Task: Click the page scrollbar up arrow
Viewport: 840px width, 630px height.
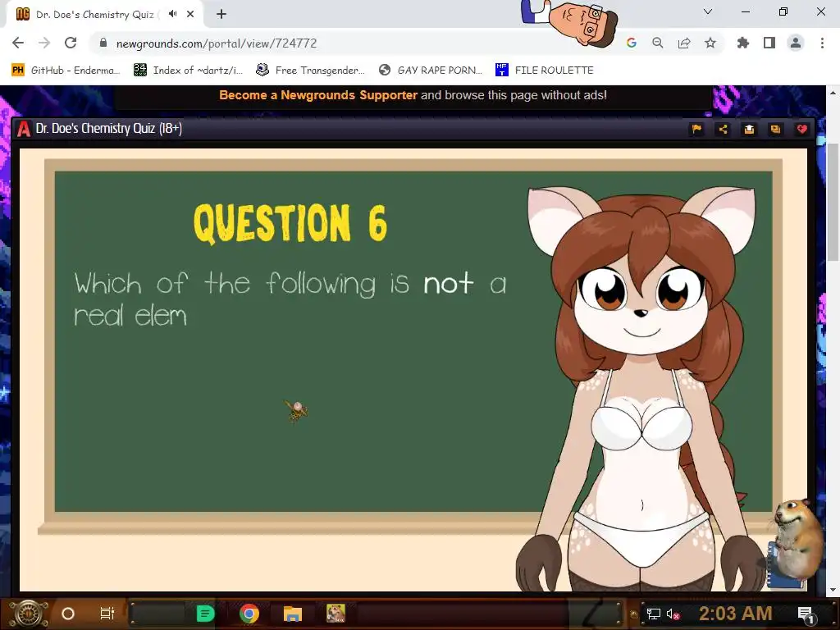Action: 833,93
